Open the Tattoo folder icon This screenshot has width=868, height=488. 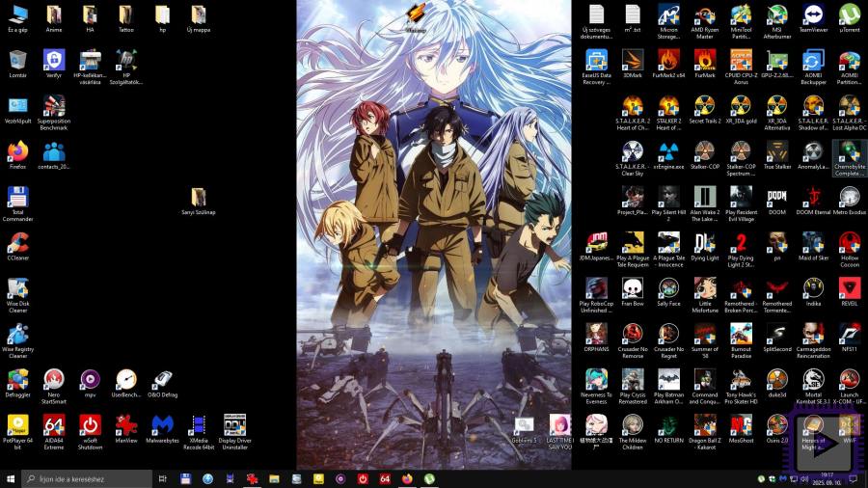coord(126,19)
